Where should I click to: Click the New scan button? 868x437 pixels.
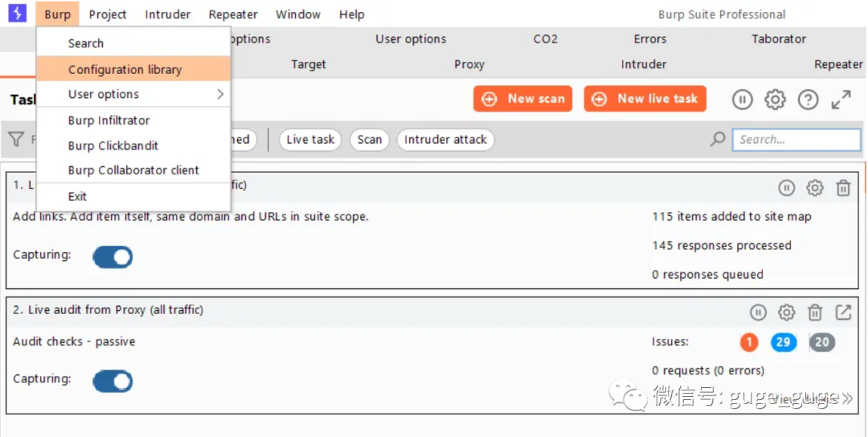(522, 99)
